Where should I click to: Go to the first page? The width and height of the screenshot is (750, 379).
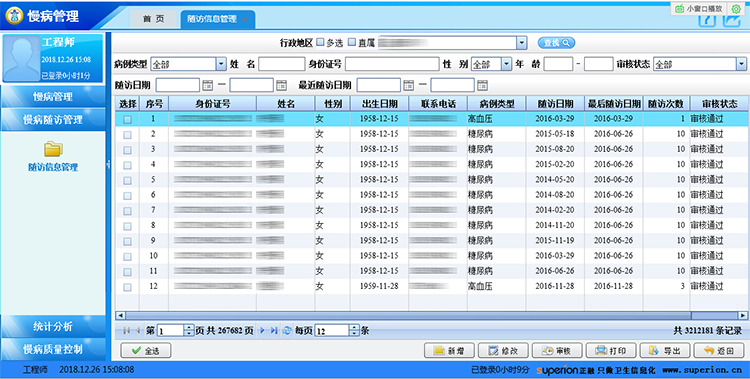click(127, 330)
